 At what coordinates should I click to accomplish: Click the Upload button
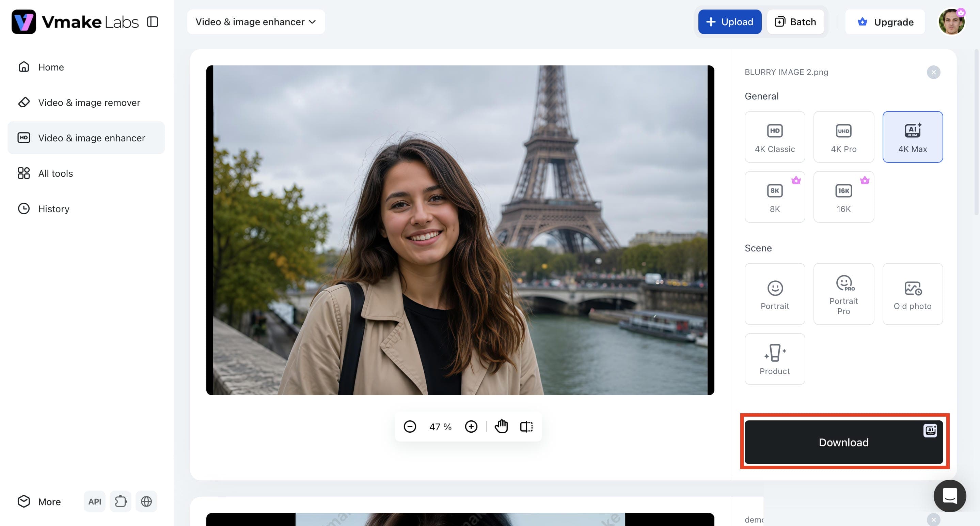730,22
